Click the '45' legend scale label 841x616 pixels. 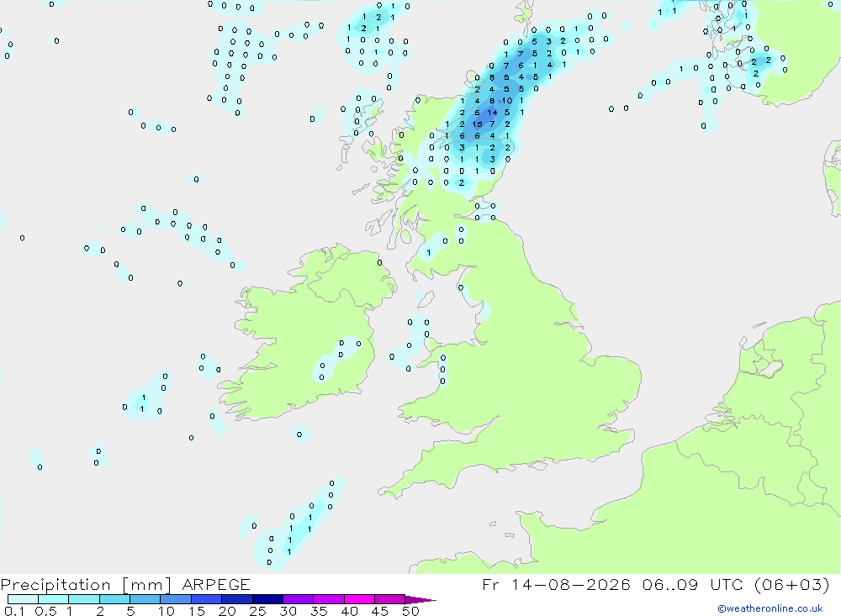(x=380, y=611)
